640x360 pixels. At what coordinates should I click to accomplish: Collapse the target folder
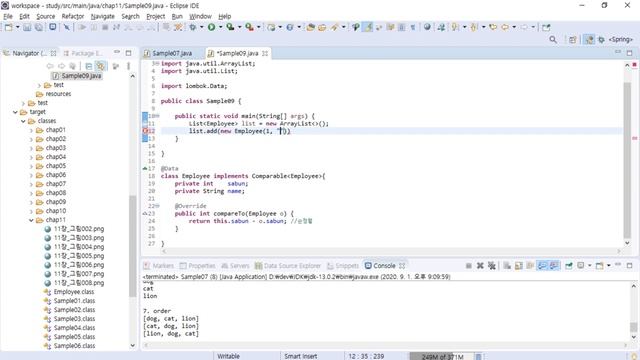(x=16, y=112)
